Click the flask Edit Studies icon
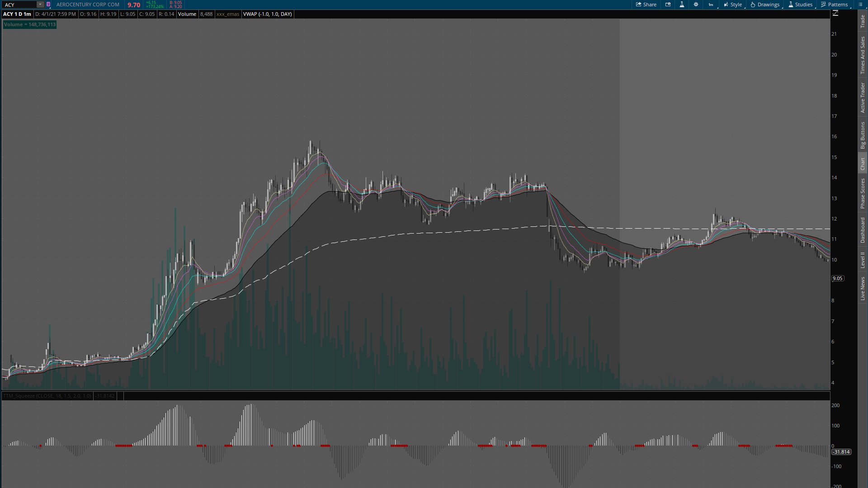The width and height of the screenshot is (868, 488). (682, 5)
